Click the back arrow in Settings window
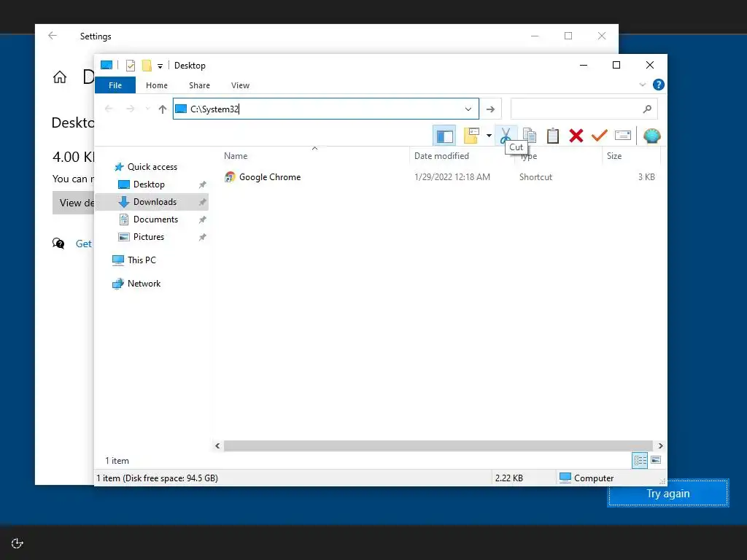Image resolution: width=747 pixels, height=560 pixels. pos(53,36)
